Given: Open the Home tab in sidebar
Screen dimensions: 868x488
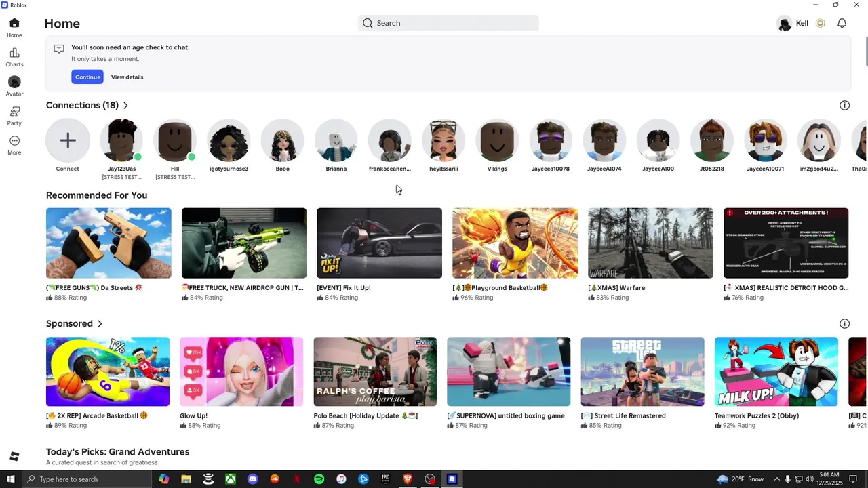Looking at the screenshot, I should click(14, 28).
